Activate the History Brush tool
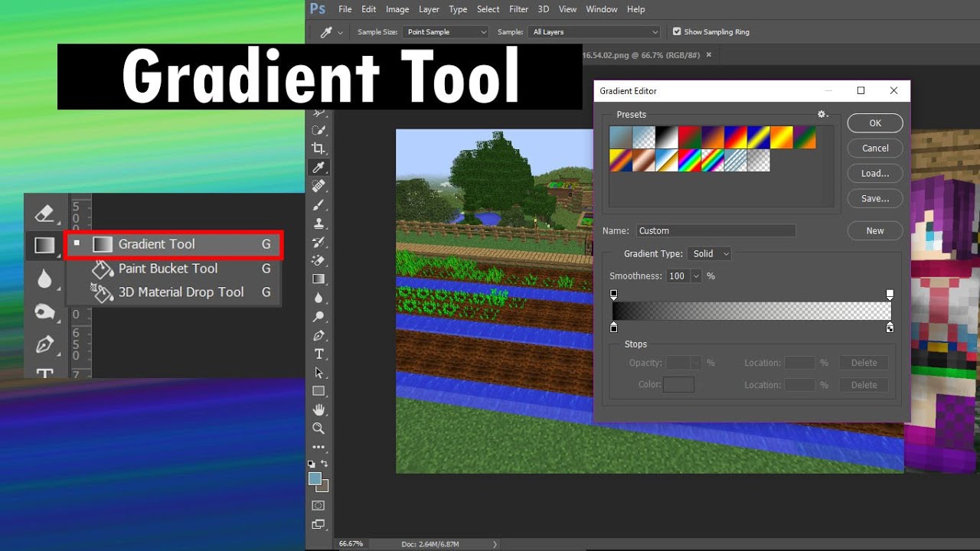This screenshot has height=551, width=980. [318, 242]
